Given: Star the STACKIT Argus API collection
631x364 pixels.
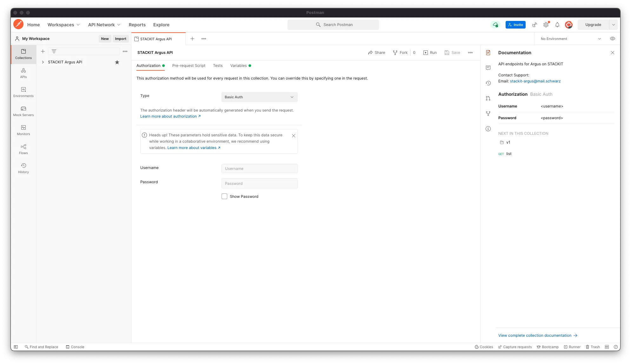Looking at the screenshot, I should (x=117, y=62).
